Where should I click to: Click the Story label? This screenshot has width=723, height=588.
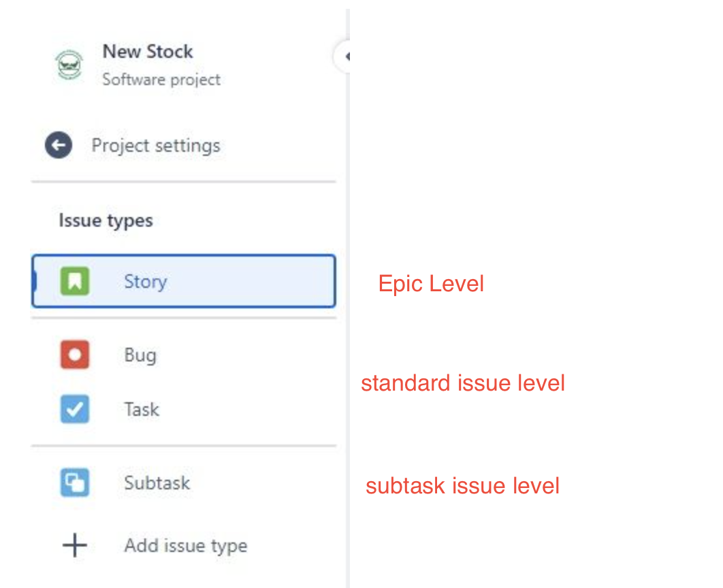click(x=145, y=281)
